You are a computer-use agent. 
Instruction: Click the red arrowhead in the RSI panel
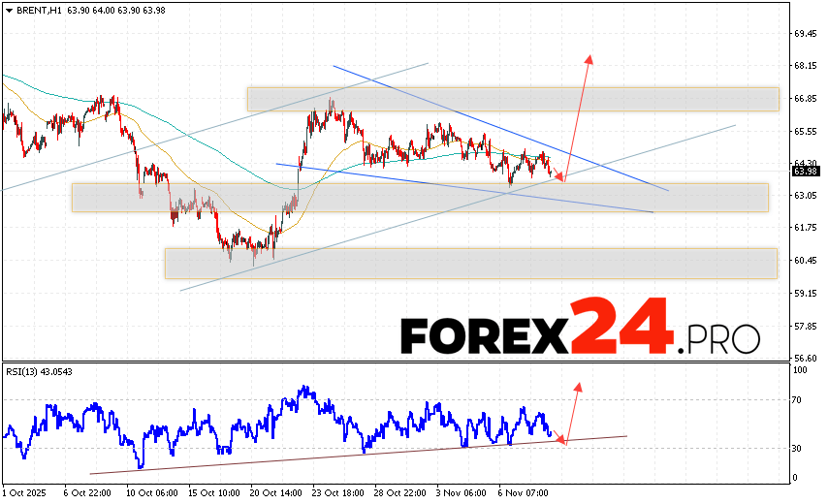[579, 387]
